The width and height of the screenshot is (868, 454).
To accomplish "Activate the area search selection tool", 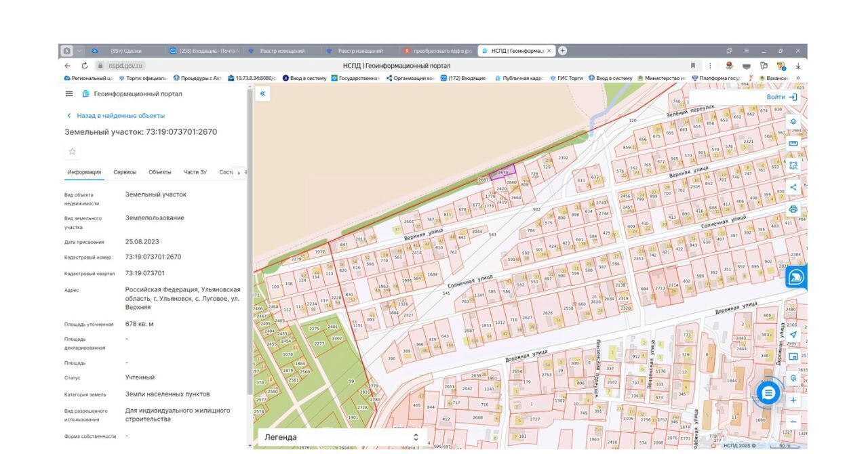I will coord(793,165).
